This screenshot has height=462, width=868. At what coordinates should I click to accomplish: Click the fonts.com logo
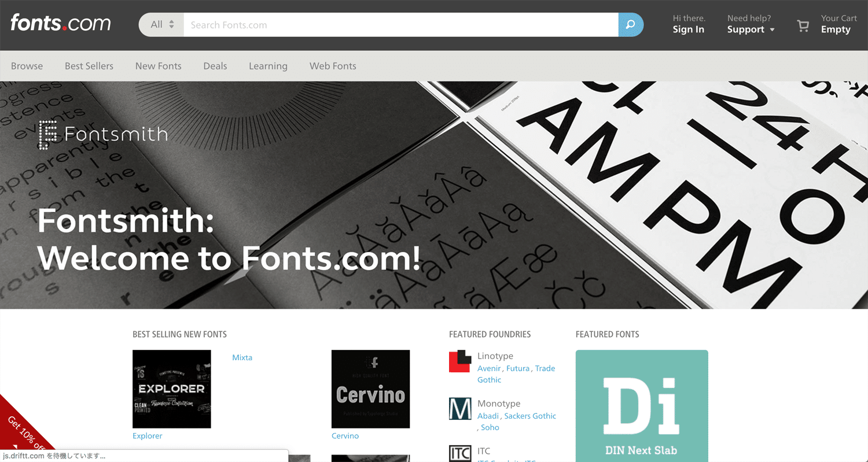click(x=61, y=24)
